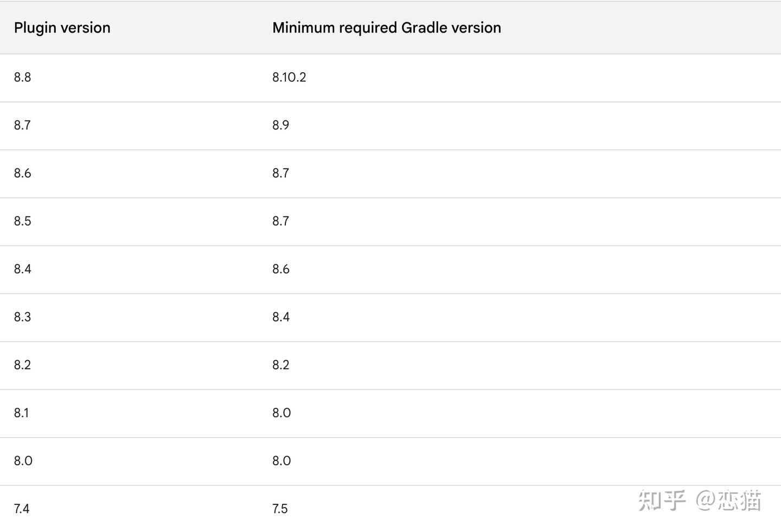Click the Gradle version 8.9 cell
This screenshot has height=532, width=781.
280,125
